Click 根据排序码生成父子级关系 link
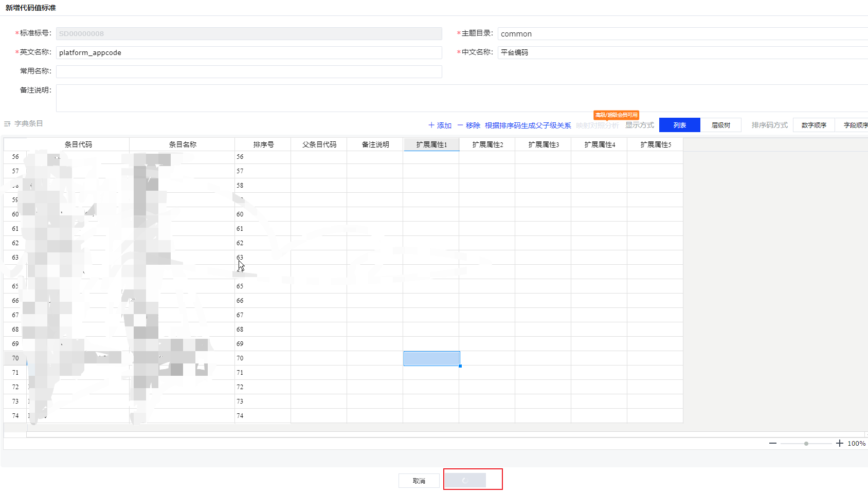Viewport: 868px width, 493px height. pyautogui.click(x=528, y=125)
